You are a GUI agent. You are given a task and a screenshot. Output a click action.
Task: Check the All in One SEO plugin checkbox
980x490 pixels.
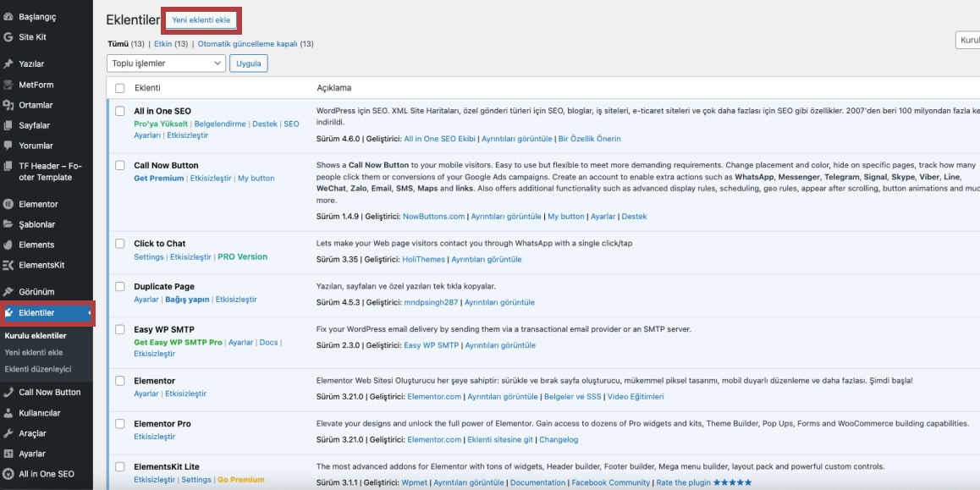(x=120, y=111)
